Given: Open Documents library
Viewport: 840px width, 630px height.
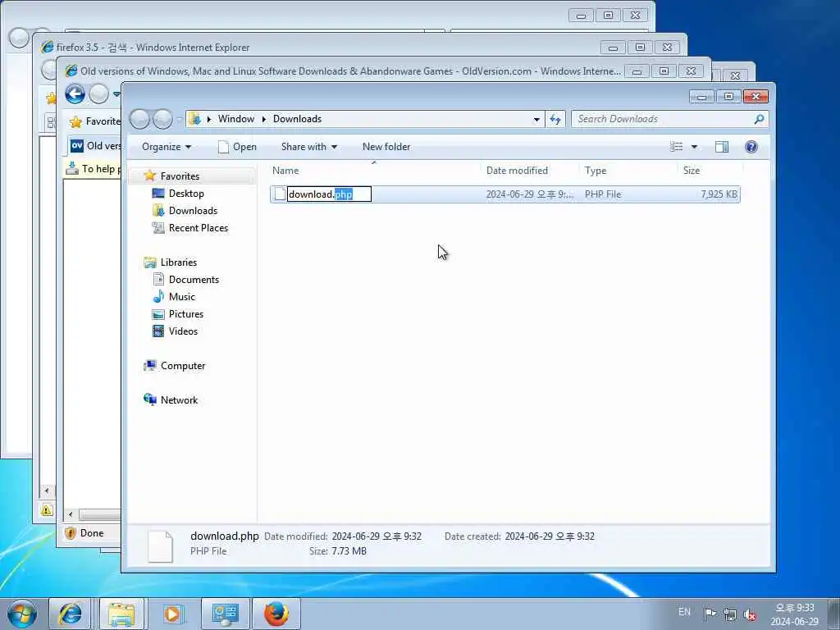Looking at the screenshot, I should click(x=194, y=279).
